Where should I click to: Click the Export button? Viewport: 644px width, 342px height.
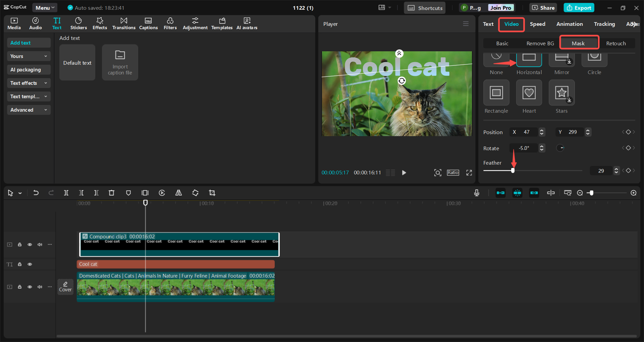[x=579, y=8]
